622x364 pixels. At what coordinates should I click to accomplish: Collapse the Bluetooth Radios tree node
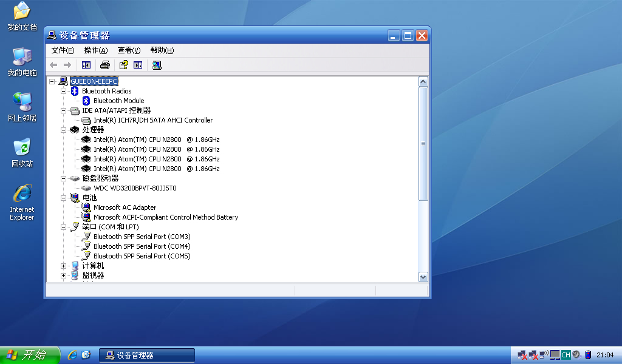coord(64,91)
